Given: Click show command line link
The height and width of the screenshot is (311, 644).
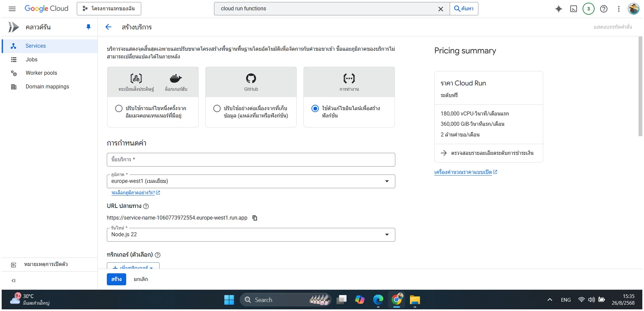Looking at the screenshot, I should pos(613,27).
